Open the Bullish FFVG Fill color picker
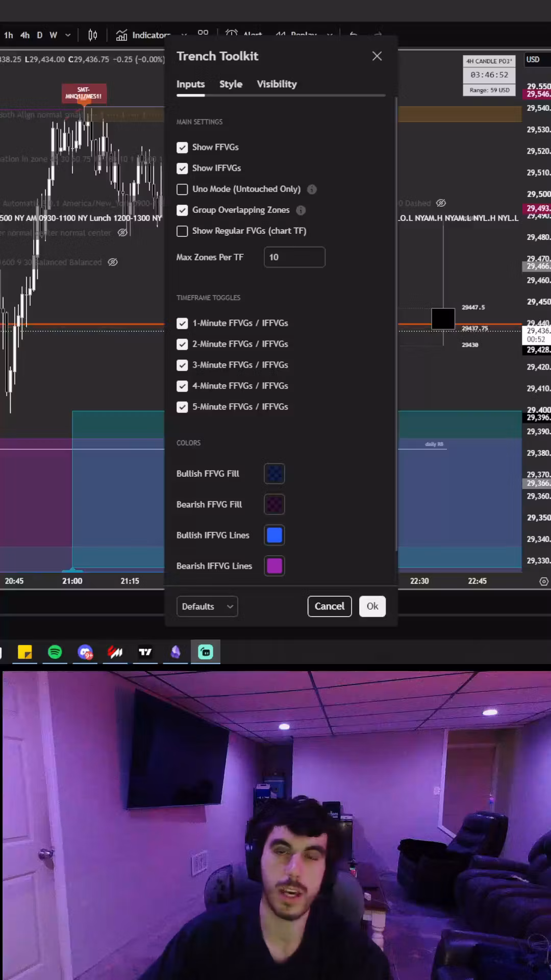 [274, 474]
